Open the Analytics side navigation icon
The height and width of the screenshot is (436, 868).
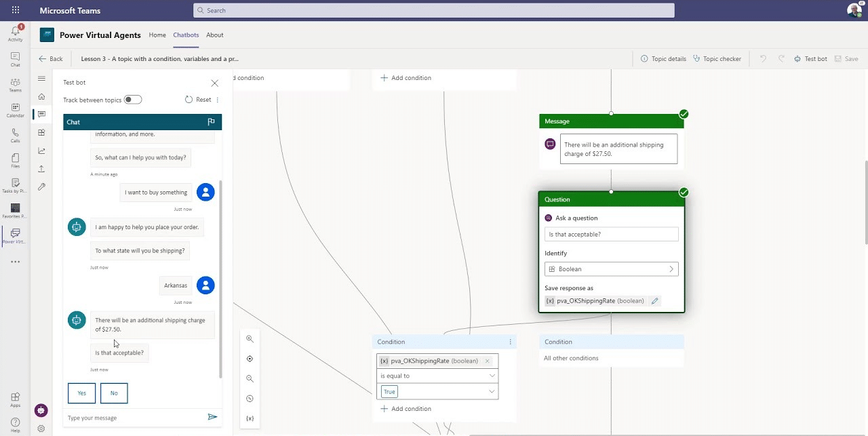pos(41,151)
